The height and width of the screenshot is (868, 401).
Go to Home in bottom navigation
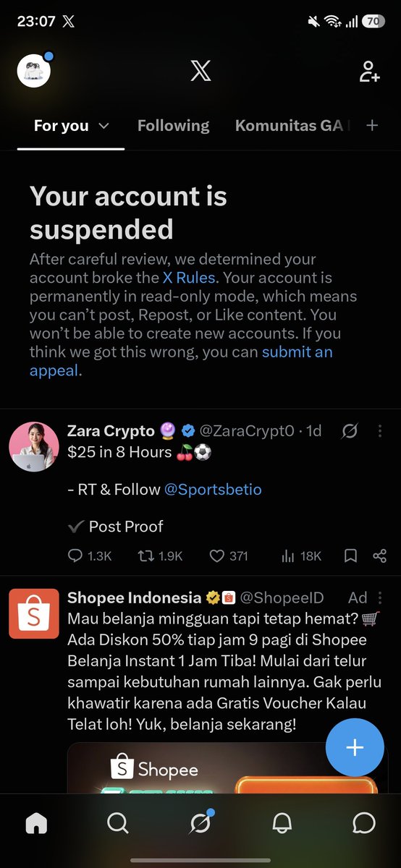[x=35, y=823]
